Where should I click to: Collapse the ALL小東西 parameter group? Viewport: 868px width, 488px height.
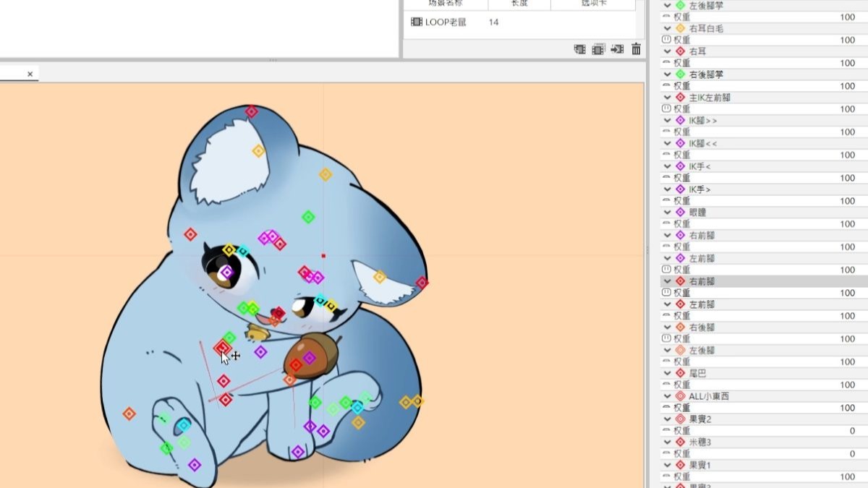668,396
